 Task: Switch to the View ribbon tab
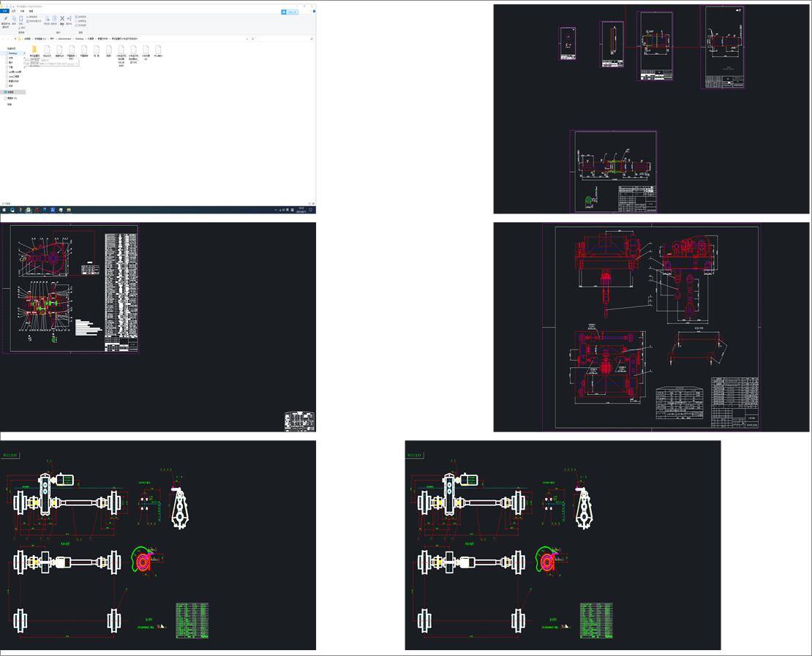coord(31,11)
